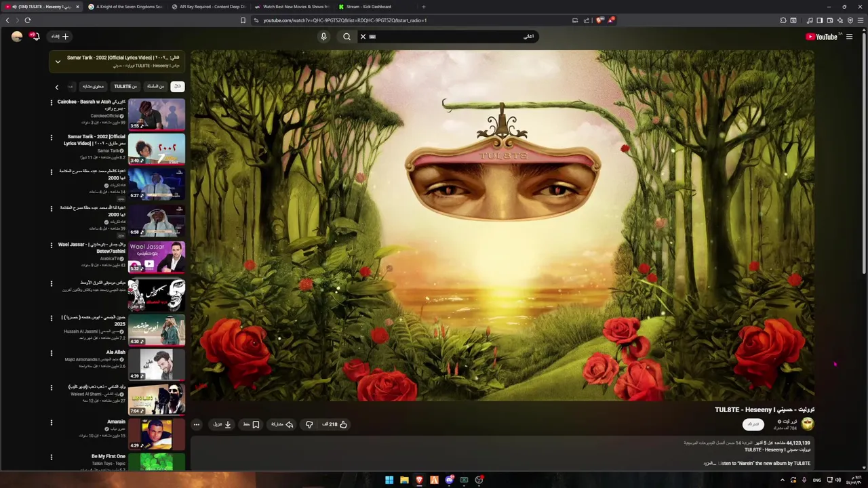This screenshot has height=488, width=868.
Task: Expand the video description with 'المزيد'
Action: pos(709,464)
